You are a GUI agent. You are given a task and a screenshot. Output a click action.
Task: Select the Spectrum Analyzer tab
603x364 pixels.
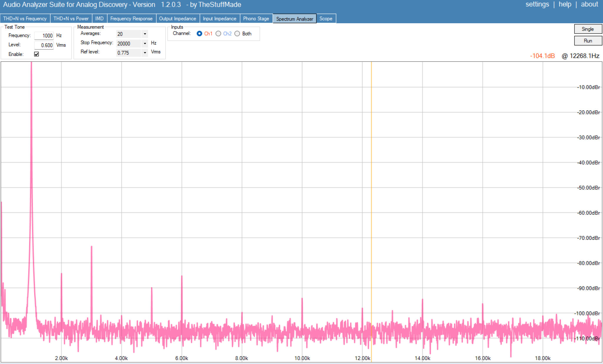point(295,19)
